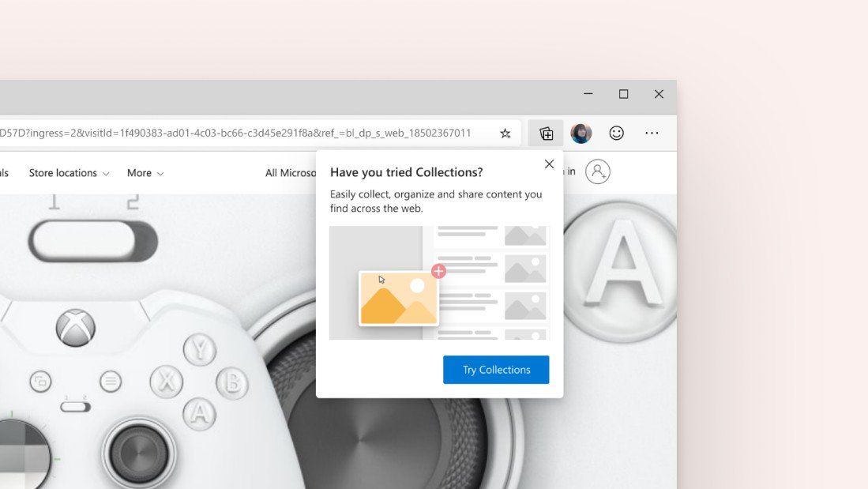The image size is (868, 489).
Task: Select Store locations in the navigation bar
Action: click(x=62, y=172)
